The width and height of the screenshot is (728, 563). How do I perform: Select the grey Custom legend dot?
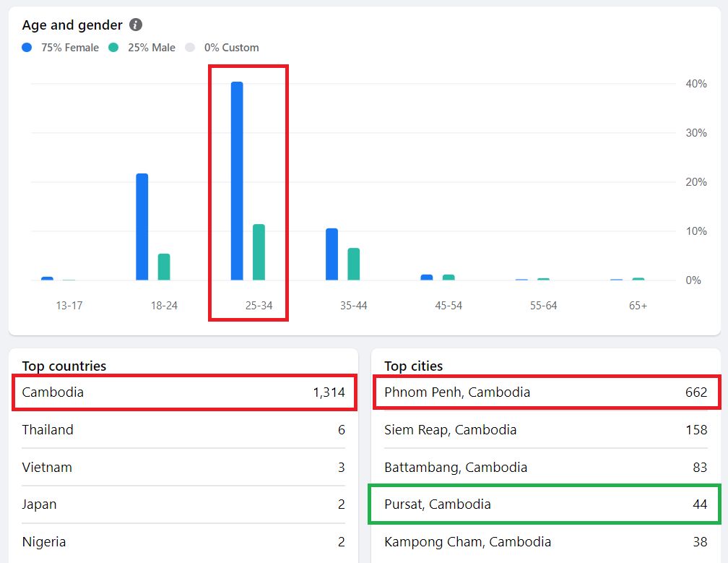190,48
